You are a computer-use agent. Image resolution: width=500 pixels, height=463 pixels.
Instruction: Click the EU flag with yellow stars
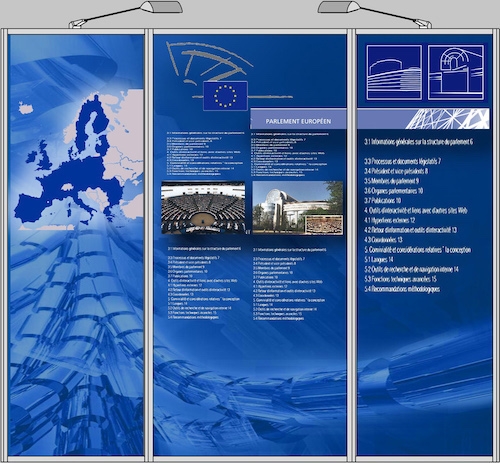(x=225, y=96)
